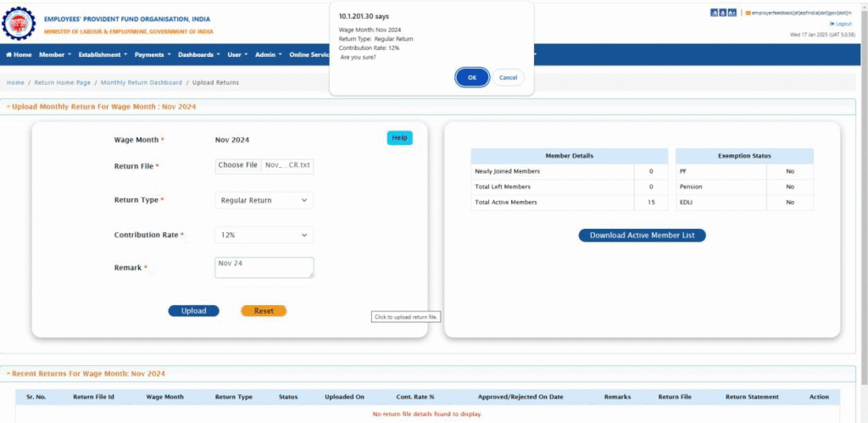Expand the Member menu
Viewport: 868px width, 423px height.
click(x=55, y=55)
